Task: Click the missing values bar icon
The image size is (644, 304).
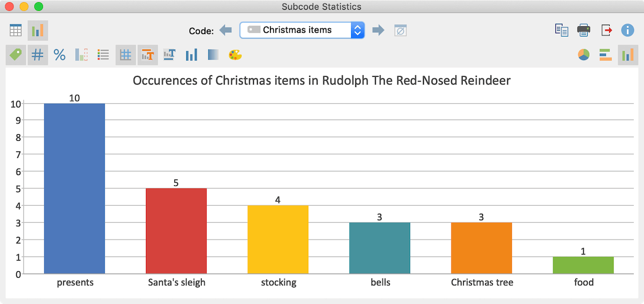Action: [82, 55]
